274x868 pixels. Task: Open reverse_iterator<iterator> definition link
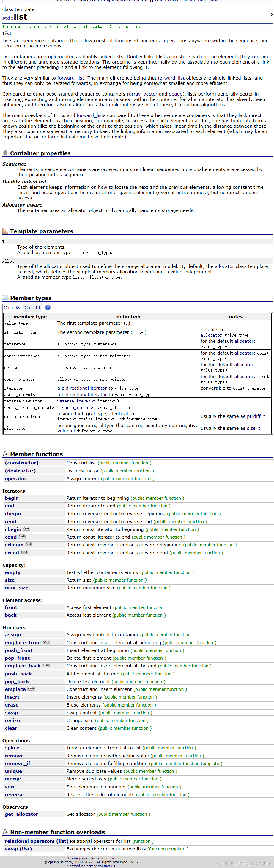point(88,401)
